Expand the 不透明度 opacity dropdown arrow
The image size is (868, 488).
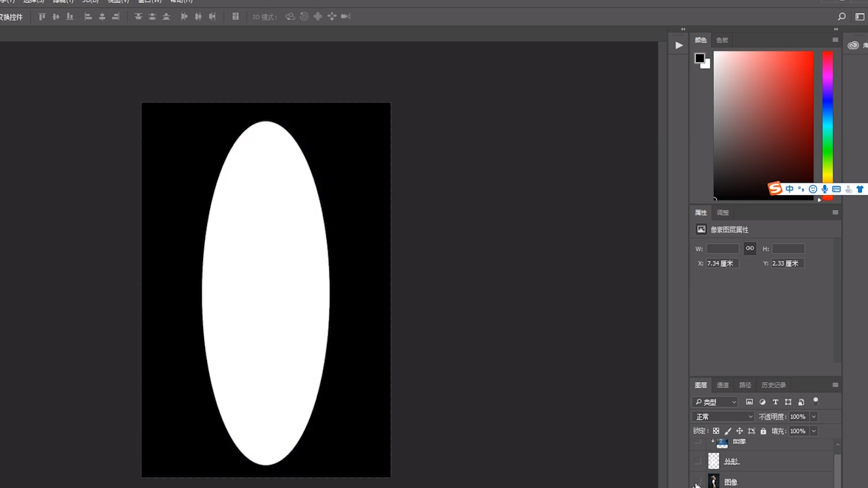pos(814,417)
